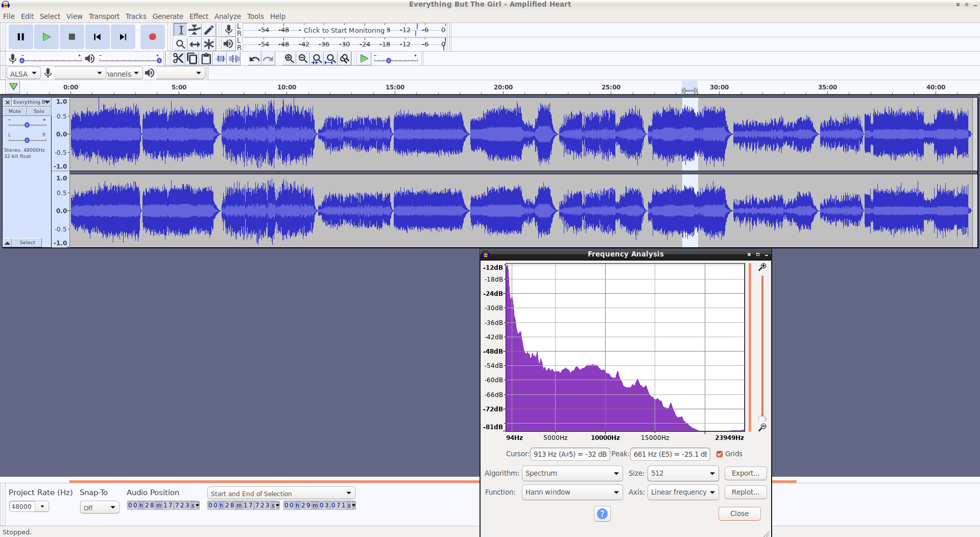Mute the Everything But The Girl track

pyautogui.click(x=15, y=111)
